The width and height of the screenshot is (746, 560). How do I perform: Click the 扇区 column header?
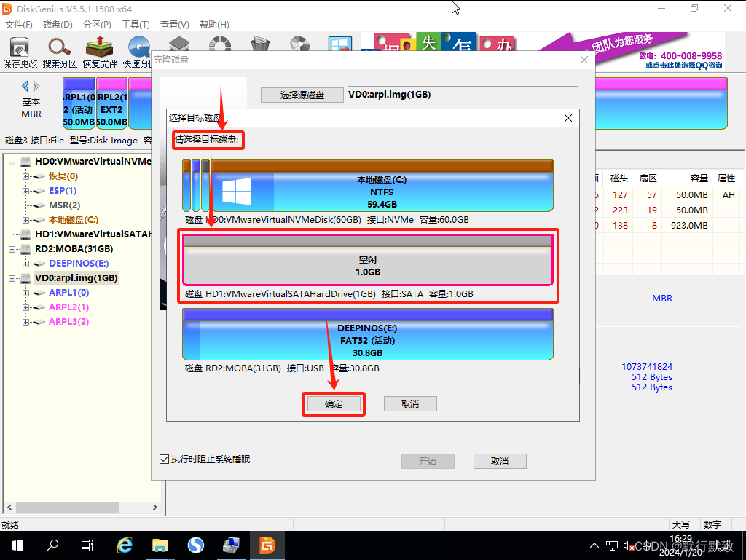[x=648, y=178]
